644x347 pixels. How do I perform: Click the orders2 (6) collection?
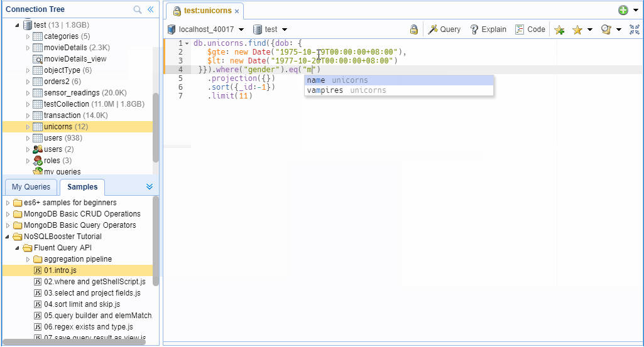[x=62, y=82]
